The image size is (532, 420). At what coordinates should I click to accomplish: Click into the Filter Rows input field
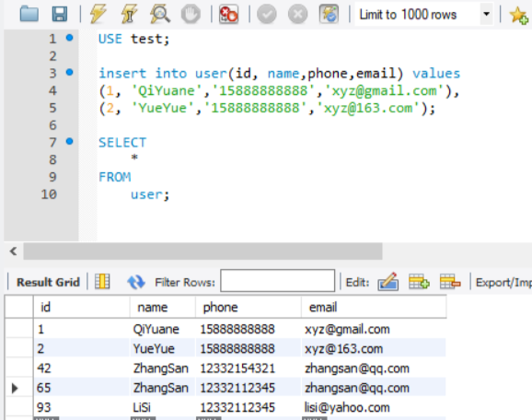(278, 280)
